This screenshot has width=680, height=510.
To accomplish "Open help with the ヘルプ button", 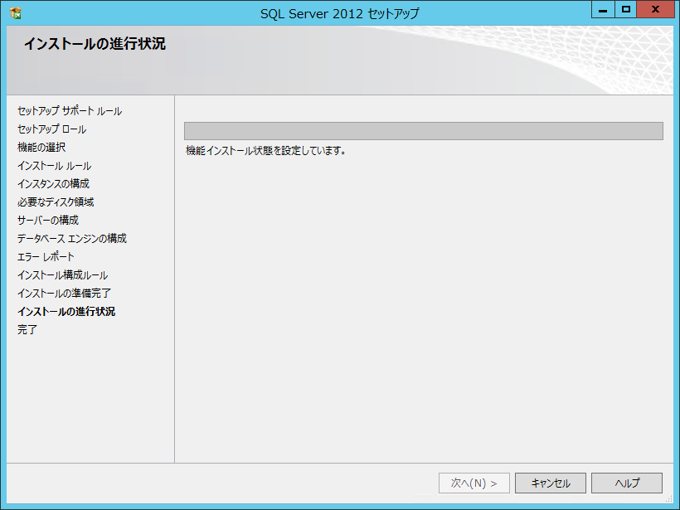I will point(627,483).
